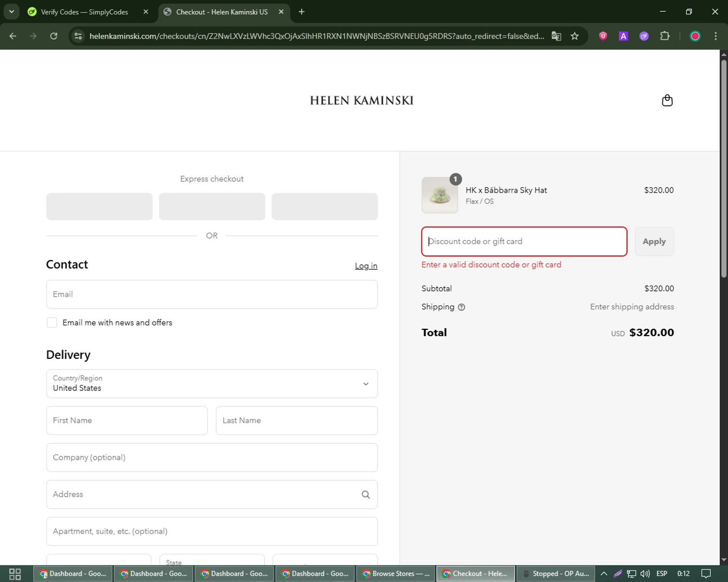The image size is (728, 582).
Task: Click the translate page icon
Action: tap(557, 36)
